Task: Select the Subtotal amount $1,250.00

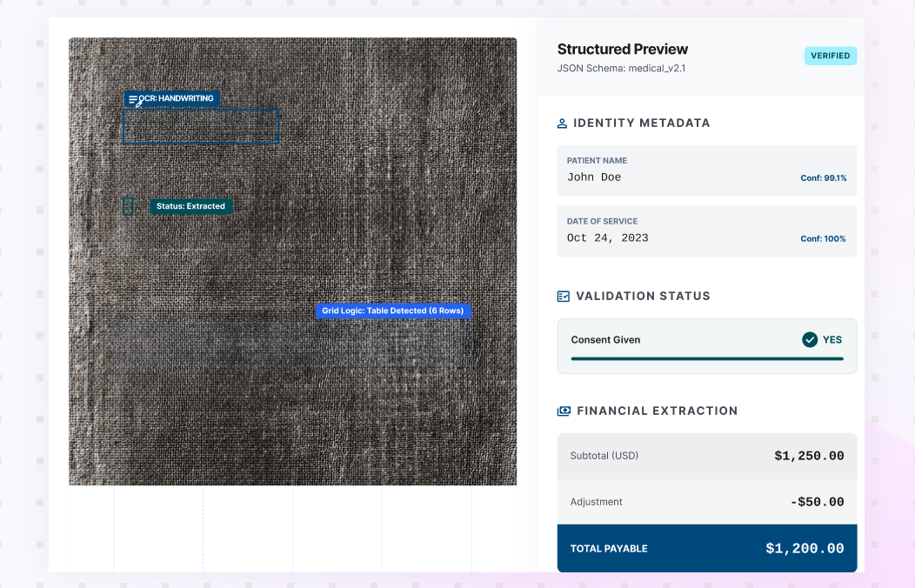Action: 809,456
